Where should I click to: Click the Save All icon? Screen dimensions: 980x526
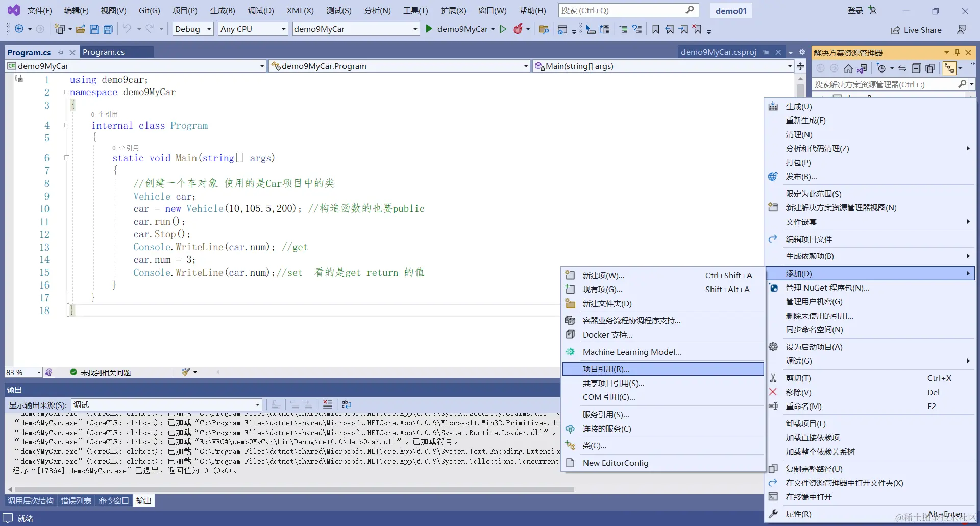coord(108,29)
